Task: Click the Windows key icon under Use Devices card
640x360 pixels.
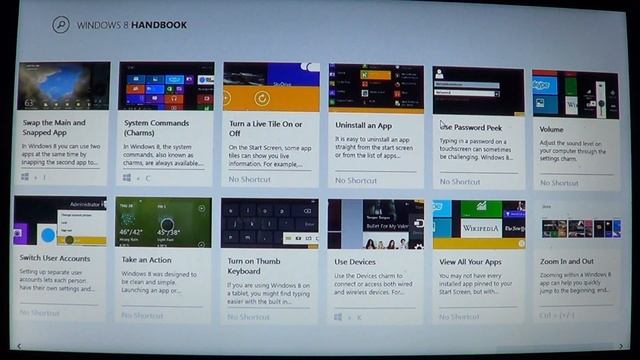Action: click(338, 317)
